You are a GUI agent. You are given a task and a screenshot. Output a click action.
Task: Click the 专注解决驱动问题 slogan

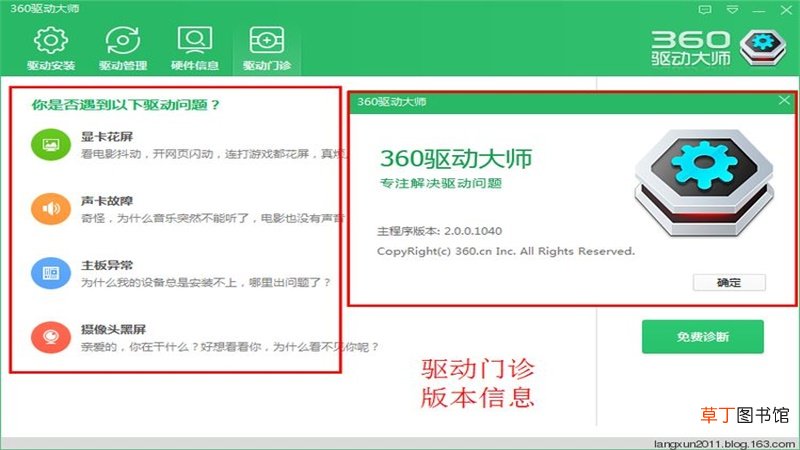pyautogui.click(x=441, y=183)
